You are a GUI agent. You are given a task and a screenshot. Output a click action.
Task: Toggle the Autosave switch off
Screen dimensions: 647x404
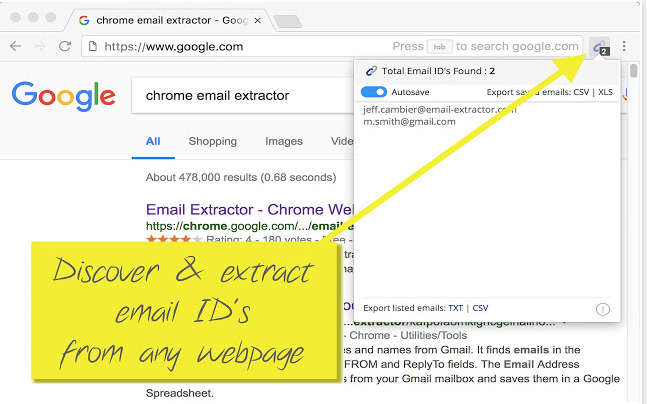click(374, 92)
